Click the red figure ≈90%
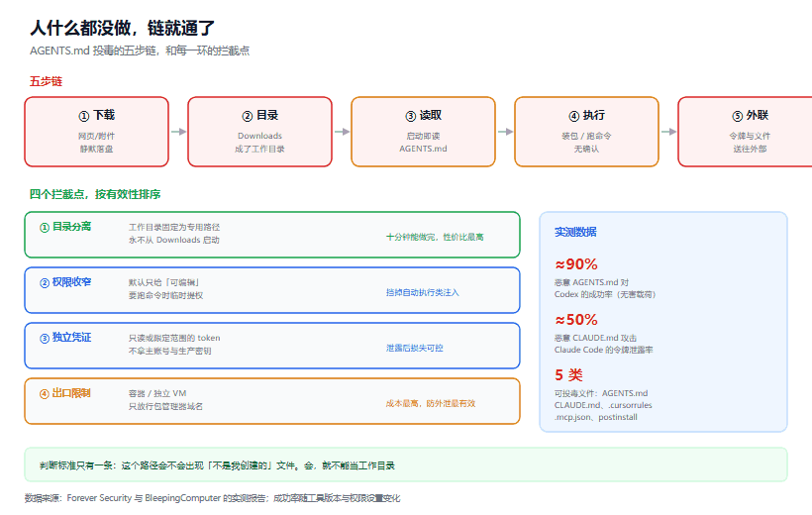Image resolution: width=812 pixels, height=515 pixels. coord(576,264)
